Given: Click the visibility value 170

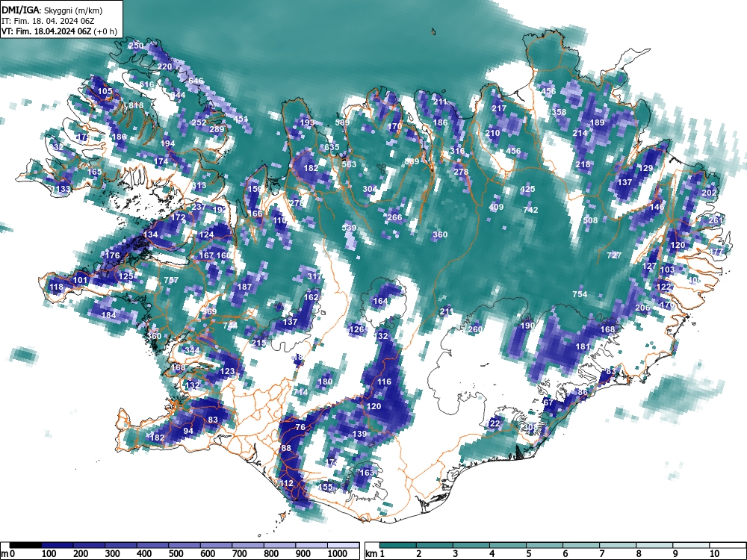Looking at the screenshot, I should coord(395,126).
